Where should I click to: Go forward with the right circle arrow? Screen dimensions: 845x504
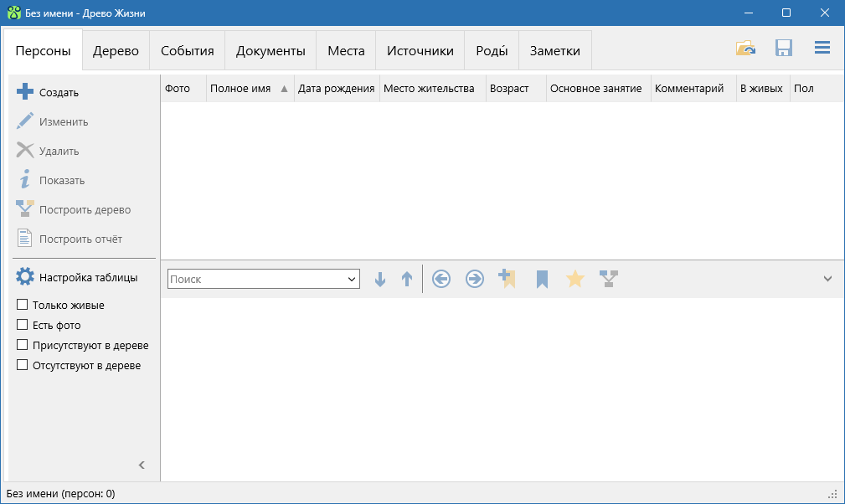tap(475, 279)
